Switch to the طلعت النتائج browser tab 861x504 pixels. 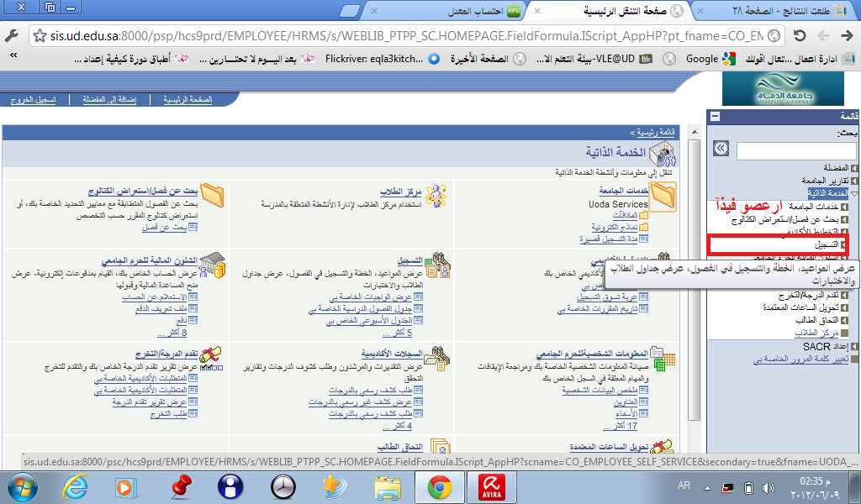(775, 10)
